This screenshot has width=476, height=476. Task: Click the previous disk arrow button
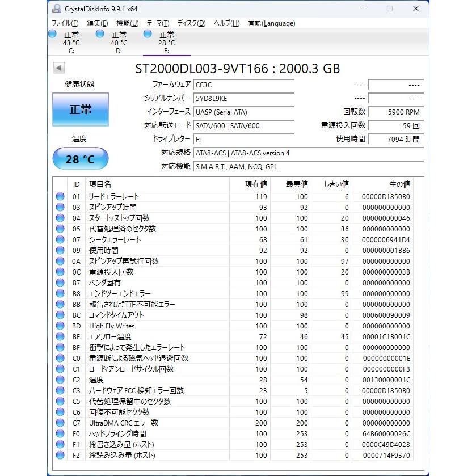coord(59,68)
